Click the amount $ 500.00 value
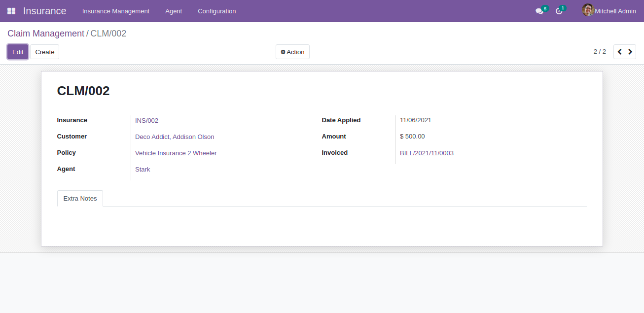This screenshot has width=644, height=313. [412, 136]
